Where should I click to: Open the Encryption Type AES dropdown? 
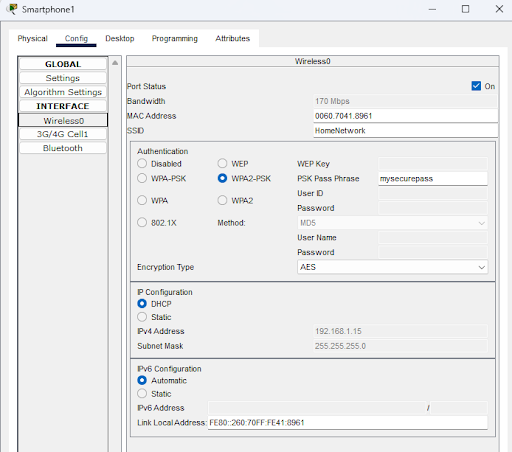click(x=392, y=267)
